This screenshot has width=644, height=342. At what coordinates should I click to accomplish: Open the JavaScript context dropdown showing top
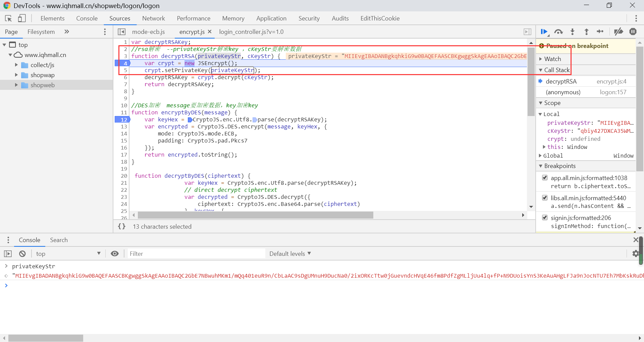(68, 254)
